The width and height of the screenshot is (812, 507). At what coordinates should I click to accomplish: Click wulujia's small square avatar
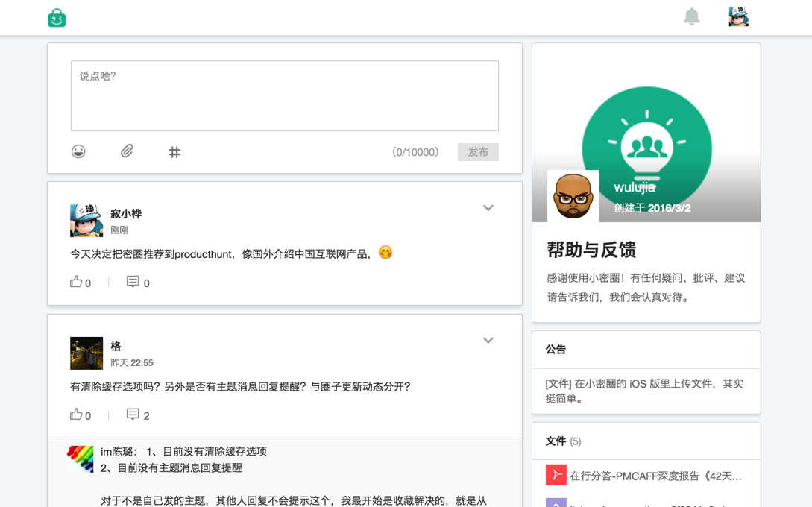pyautogui.click(x=573, y=198)
